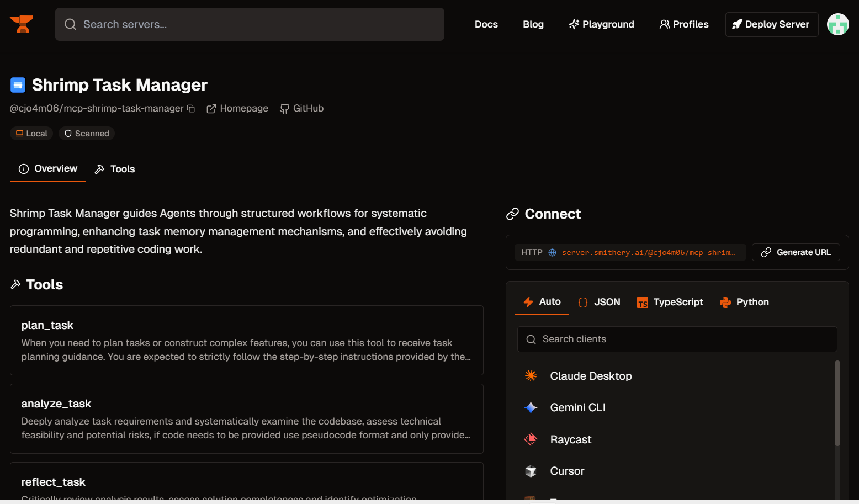Click the Profiles person icon
Viewport: 859px width, 504px height.
[x=665, y=24]
